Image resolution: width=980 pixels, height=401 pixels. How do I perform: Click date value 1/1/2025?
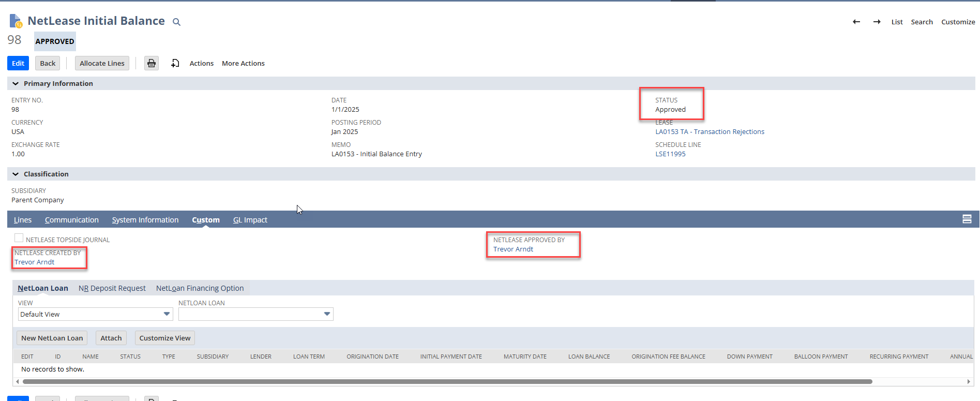tap(345, 109)
